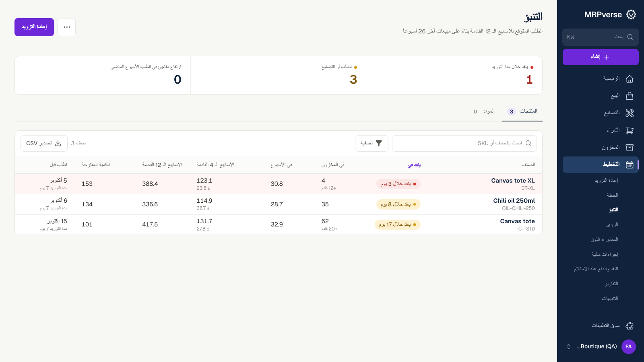Open الرؤى sidebar item
Image resolution: width=644 pixels, height=362 pixels.
tap(612, 225)
